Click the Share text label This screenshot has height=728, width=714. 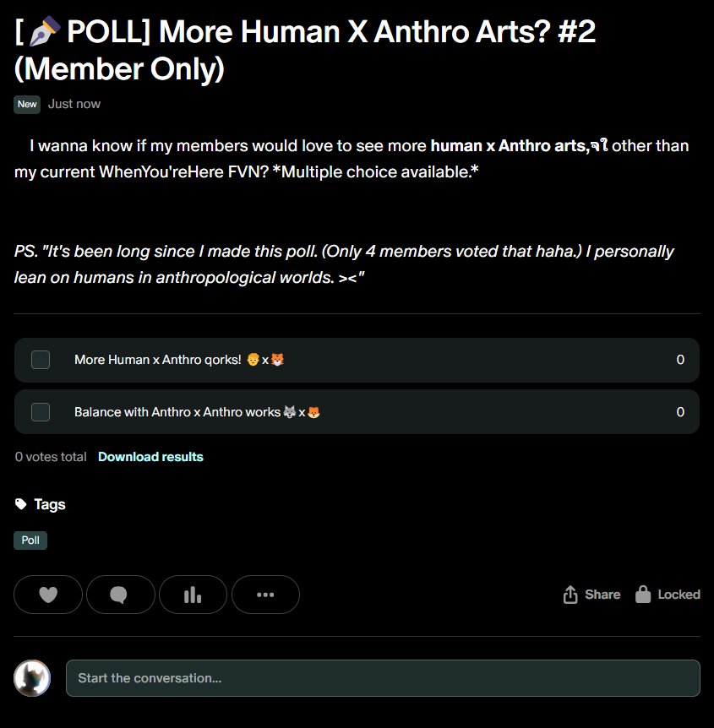[602, 595]
